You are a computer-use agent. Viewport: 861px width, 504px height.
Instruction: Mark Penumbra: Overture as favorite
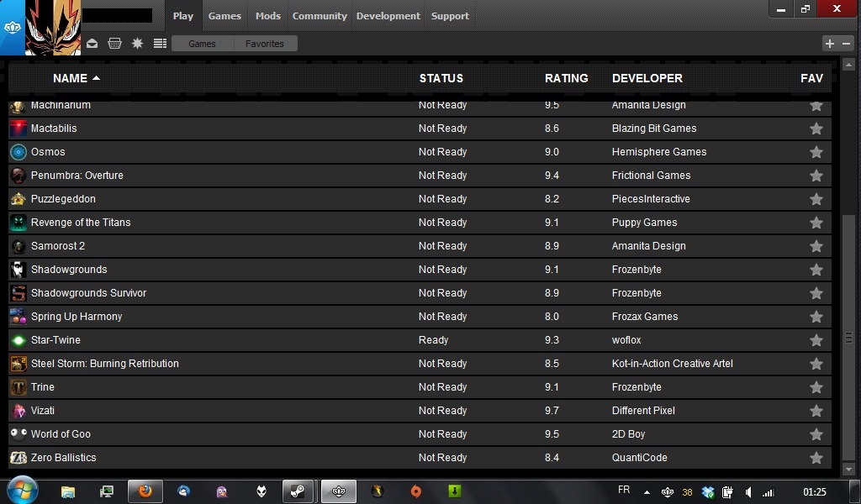tap(816, 176)
